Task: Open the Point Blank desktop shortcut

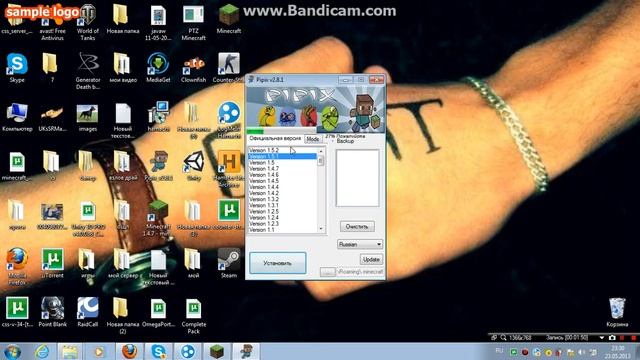Action: pyautogui.click(x=52, y=312)
